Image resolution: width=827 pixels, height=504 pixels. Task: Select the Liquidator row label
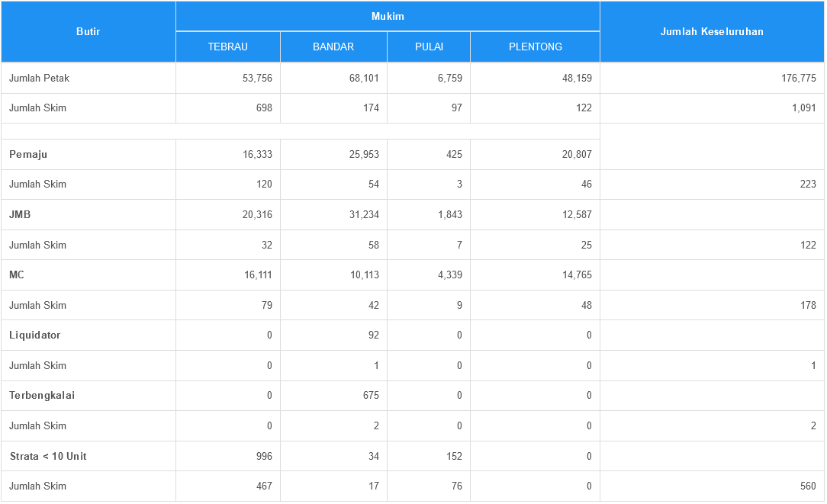(x=35, y=335)
